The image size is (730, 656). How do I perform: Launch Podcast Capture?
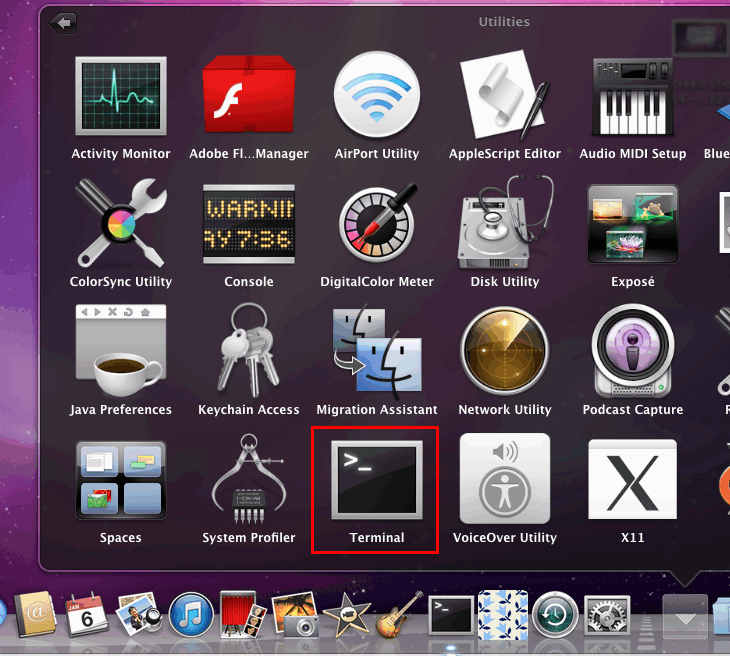(x=633, y=351)
